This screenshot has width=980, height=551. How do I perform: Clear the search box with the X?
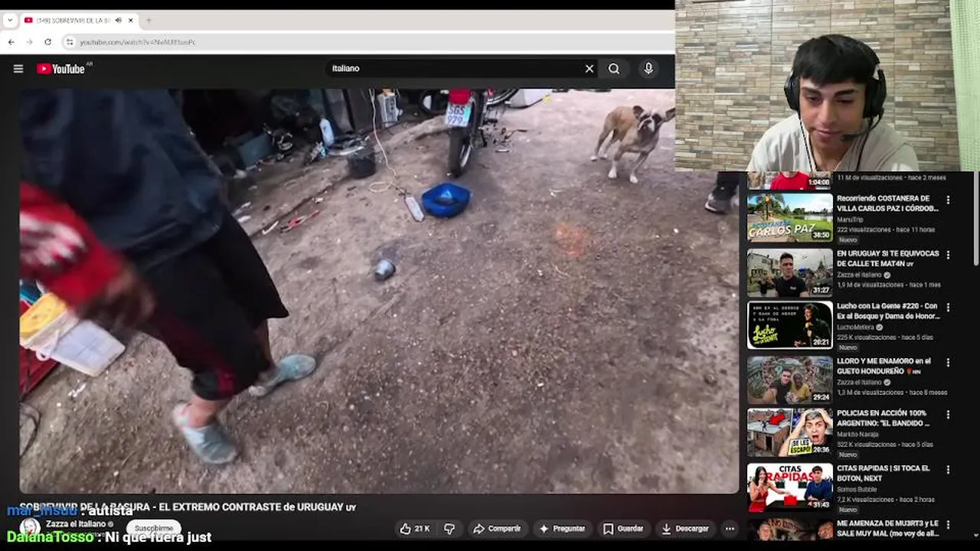click(x=590, y=69)
